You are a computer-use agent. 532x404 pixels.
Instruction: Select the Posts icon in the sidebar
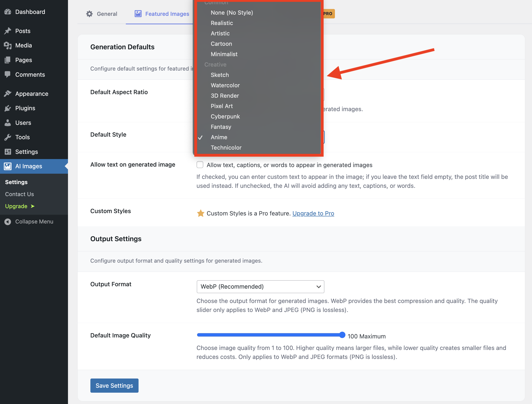point(8,31)
